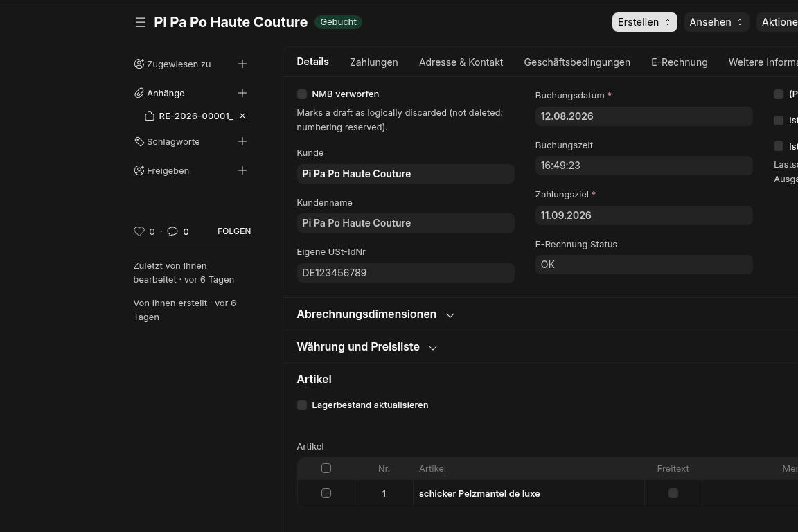
Task: Expand the Währung und Preisliste section
Action: [367, 347]
